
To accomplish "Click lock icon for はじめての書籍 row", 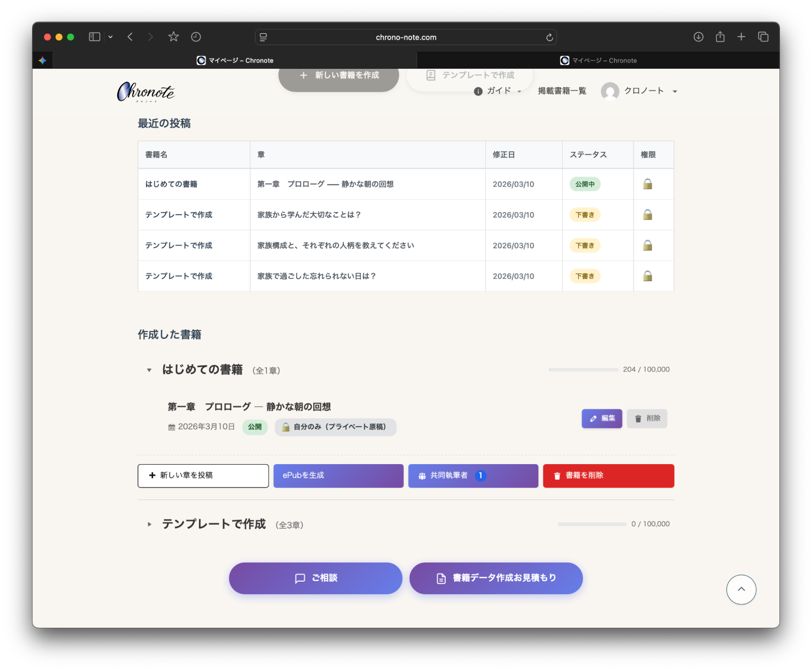I will point(647,184).
